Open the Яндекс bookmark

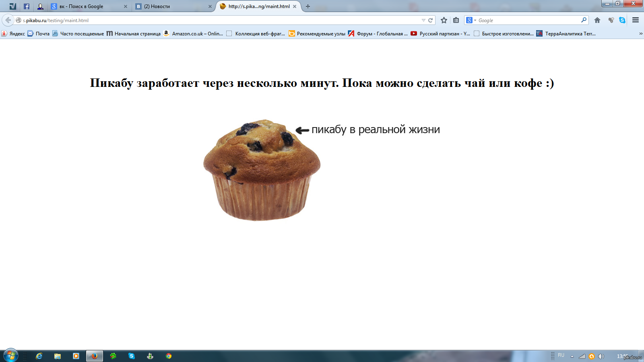pos(13,34)
